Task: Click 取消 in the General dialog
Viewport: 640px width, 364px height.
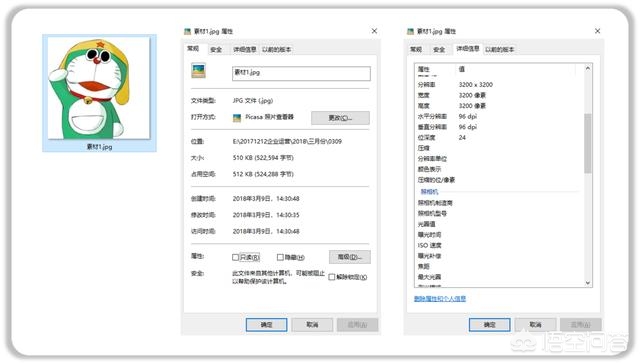Action: pyautogui.click(x=312, y=325)
